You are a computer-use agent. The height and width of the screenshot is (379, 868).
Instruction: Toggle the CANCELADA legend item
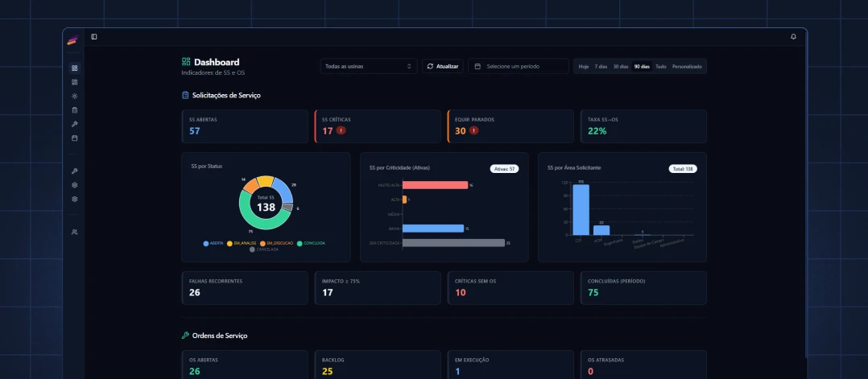pyautogui.click(x=264, y=249)
